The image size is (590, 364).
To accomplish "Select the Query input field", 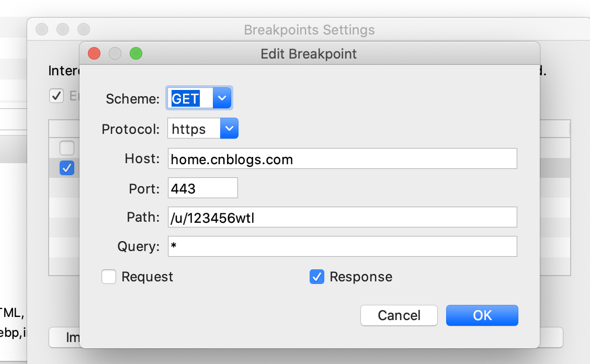I will pyautogui.click(x=342, y=246).
